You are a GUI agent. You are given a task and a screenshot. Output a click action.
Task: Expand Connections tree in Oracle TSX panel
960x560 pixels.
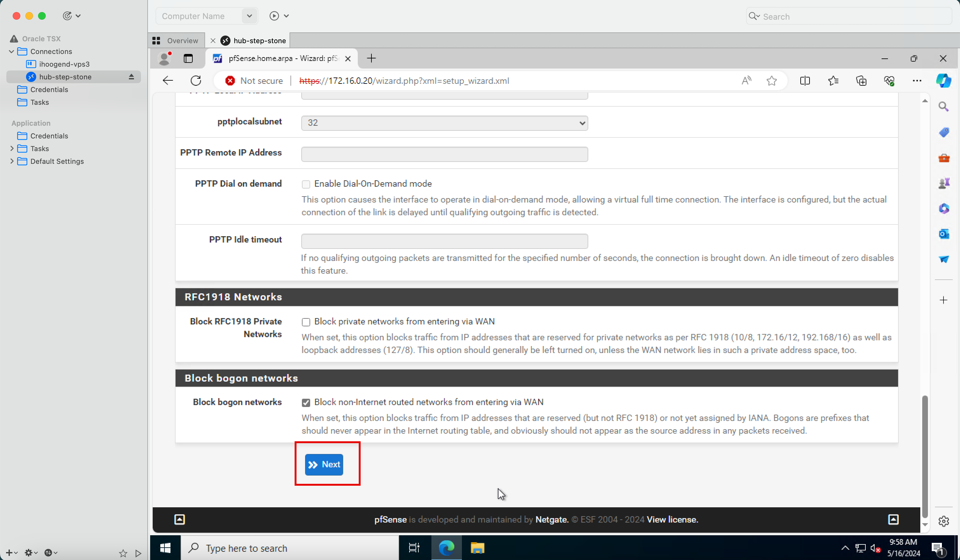point(13,51)
